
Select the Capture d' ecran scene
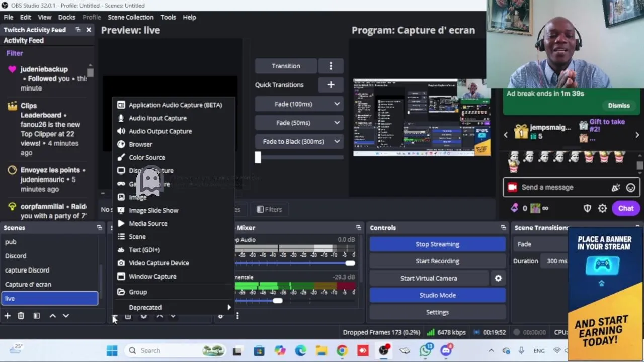coord(50,284)
